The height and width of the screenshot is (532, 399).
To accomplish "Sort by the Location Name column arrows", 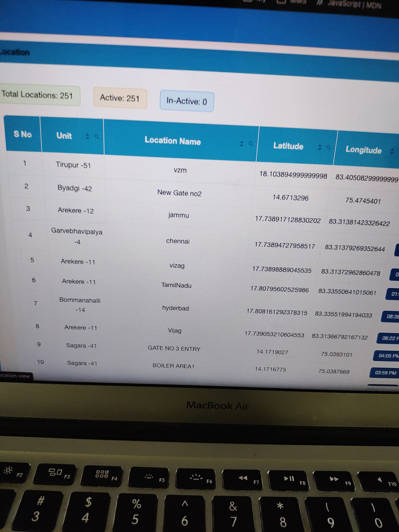I will 242,144.
